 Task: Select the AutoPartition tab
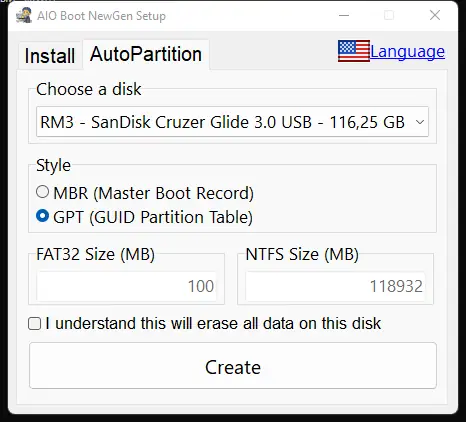pos(146,54)
